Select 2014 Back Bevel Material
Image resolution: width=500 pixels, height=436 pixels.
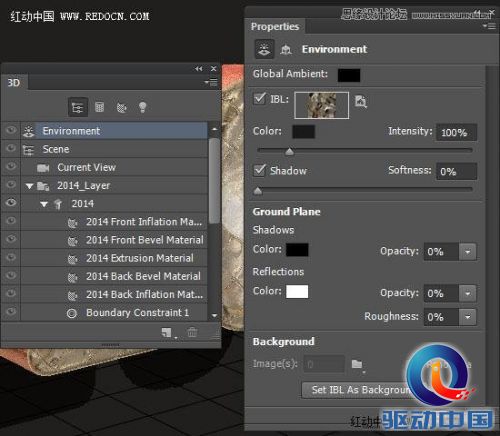[x=114, y=276]
